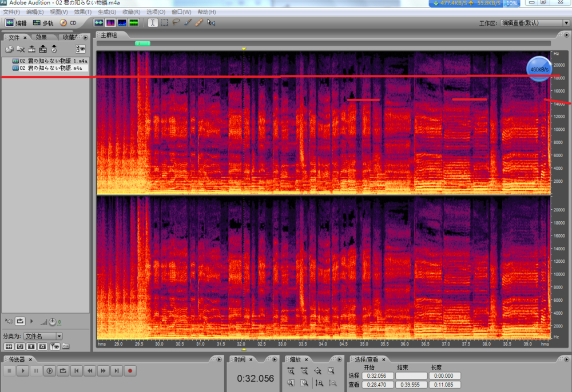The height and width of the screenshot is (392, 572).
Task: Choose the Spot Healing Brush tool
Action: (199, 23)
